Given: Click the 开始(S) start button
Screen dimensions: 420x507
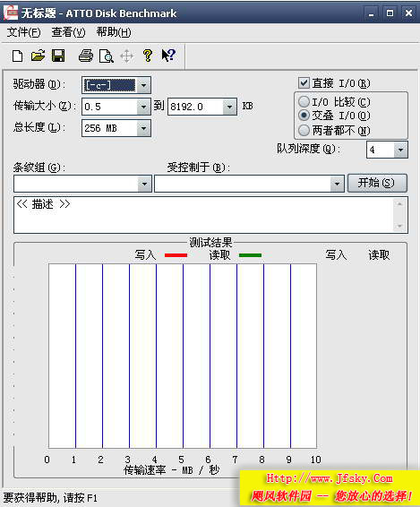Looking at the screenshot, I should 377,184.
